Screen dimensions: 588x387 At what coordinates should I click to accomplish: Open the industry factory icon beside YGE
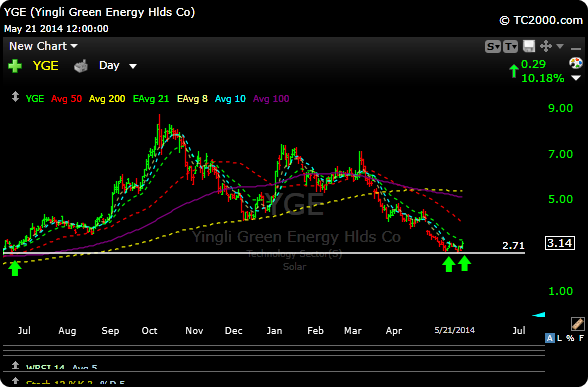[81, 66]
